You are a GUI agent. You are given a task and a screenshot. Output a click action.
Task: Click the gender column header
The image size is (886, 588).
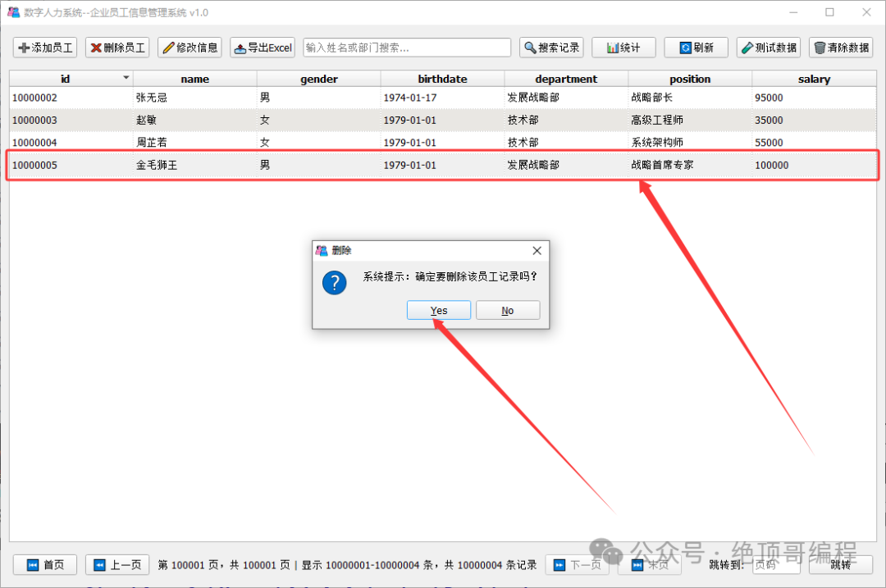point(318,79)
